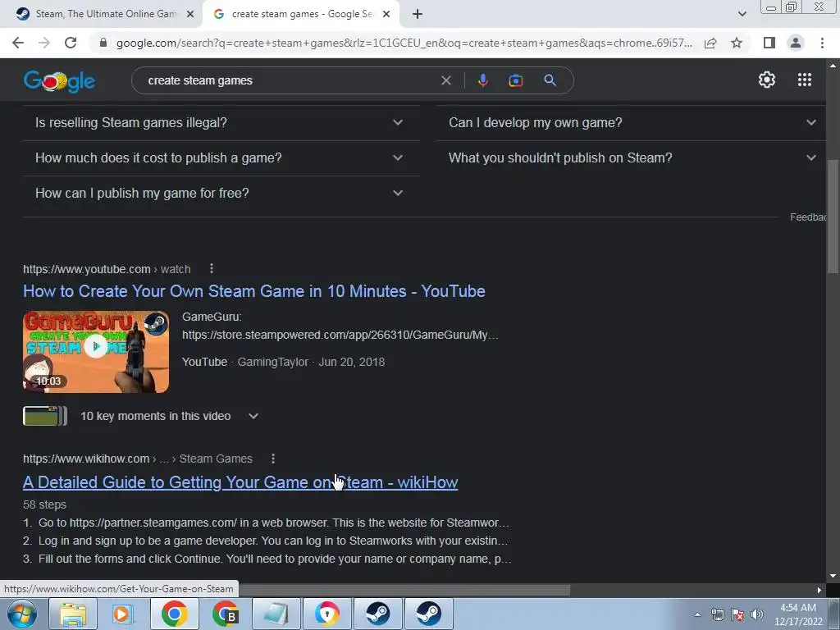Click the vertical scrollbar up arrow
This screenshot has height=630, width=840.
pos(833,66)
